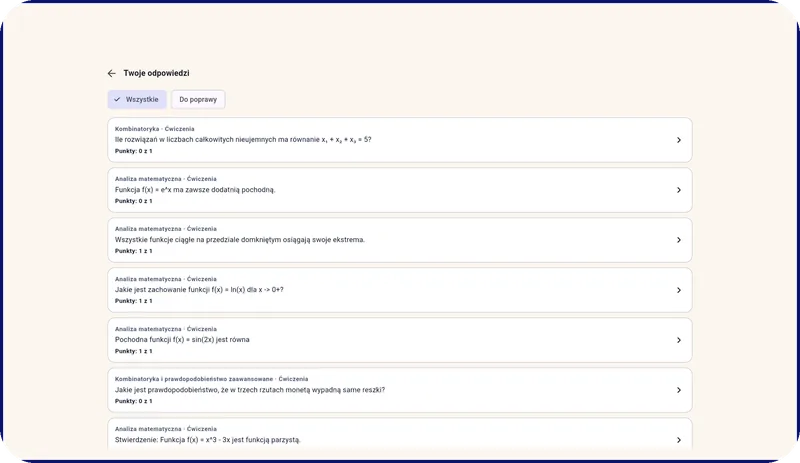Image resolution: width=800 pixels, height=463 pixels.
Task: Click 'Punkty: 1 z 1' under ln(x) question
Action: pos(134,301)
